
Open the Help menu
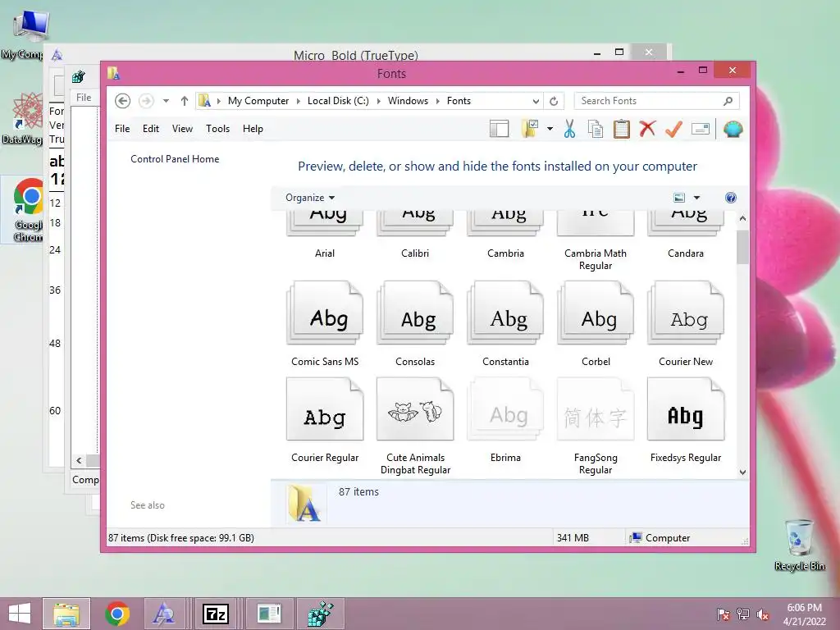[x=253, y=129]
